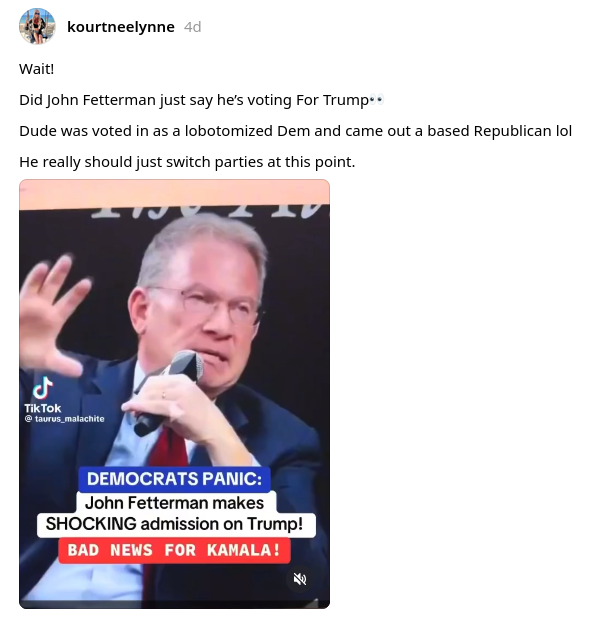Open kourtneelynne's profile avatar
Image resolution: width=591 pixels, height=617 pixels.
37,26
